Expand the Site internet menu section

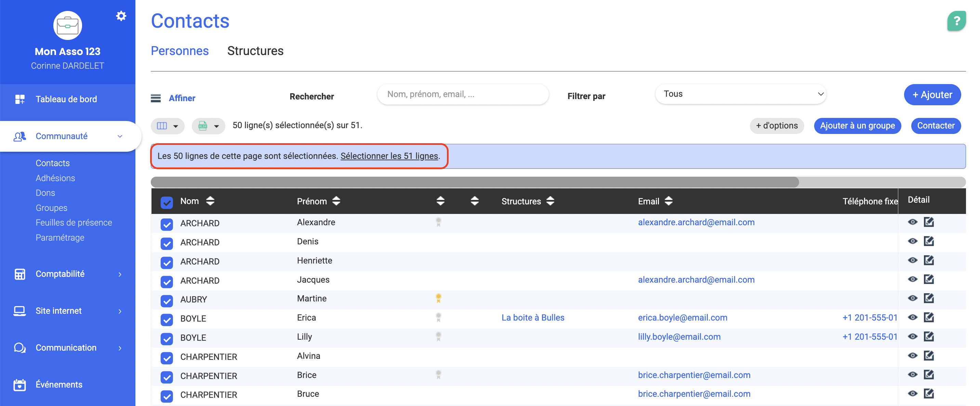point(120,311)
